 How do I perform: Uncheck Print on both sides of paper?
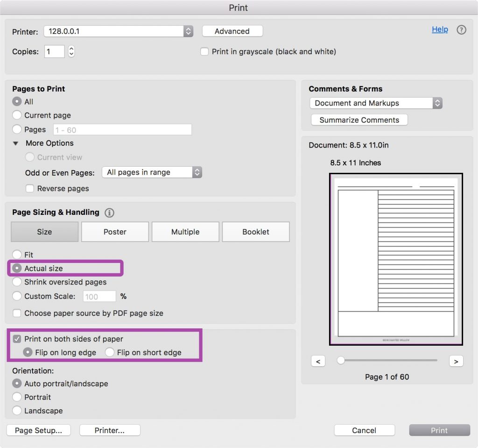pyautogui.click(x=17, y=339)
